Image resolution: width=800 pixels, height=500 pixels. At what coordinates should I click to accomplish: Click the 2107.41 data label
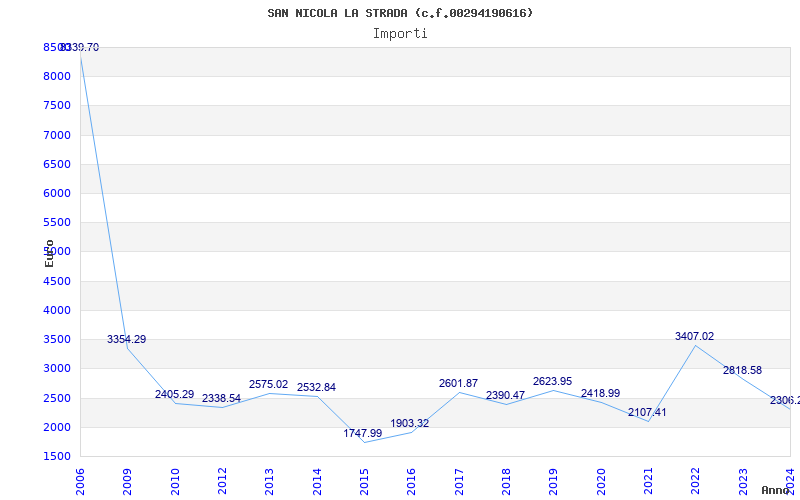click(647, 412)
